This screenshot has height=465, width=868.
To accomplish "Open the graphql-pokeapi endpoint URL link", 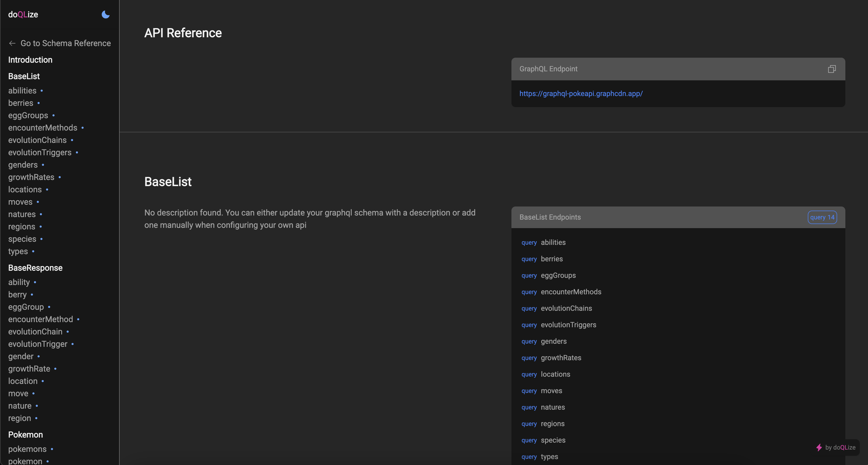I will coord(581,94).
